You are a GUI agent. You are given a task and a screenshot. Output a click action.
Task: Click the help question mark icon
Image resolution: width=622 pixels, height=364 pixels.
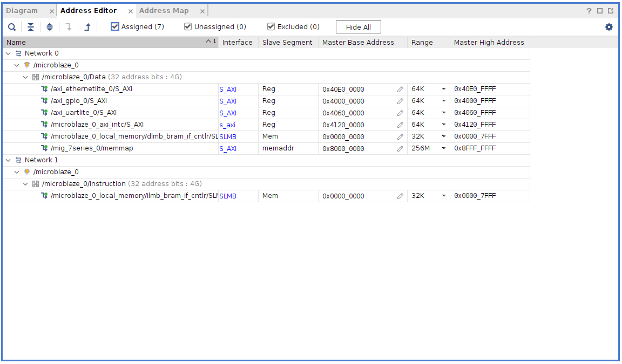tap(589, 11)
